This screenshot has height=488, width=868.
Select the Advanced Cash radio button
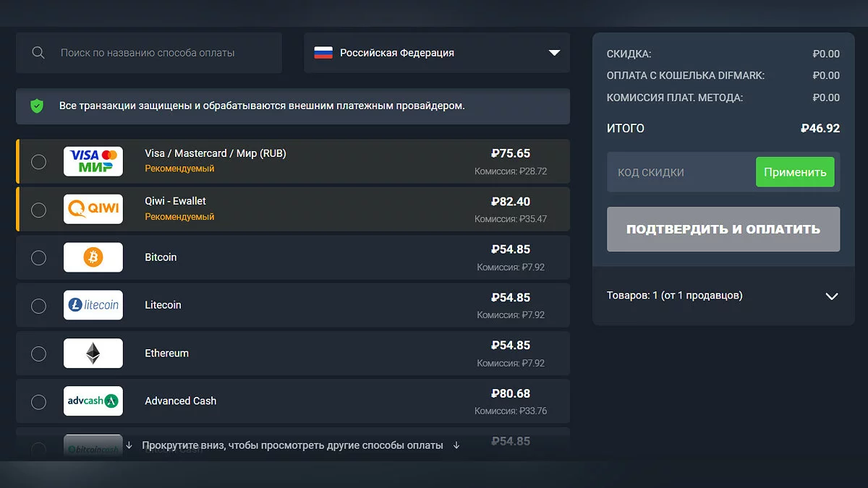click(x=38, y=401)
